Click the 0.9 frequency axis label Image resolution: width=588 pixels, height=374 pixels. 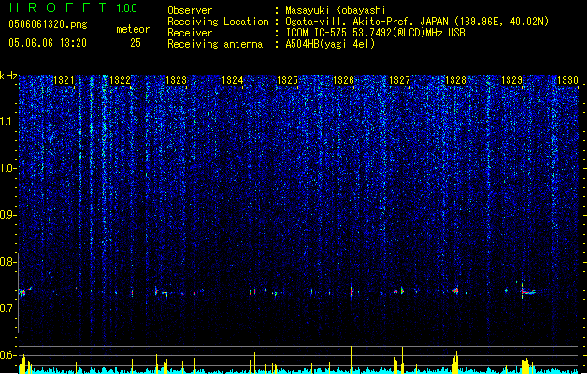pos(7,215)
